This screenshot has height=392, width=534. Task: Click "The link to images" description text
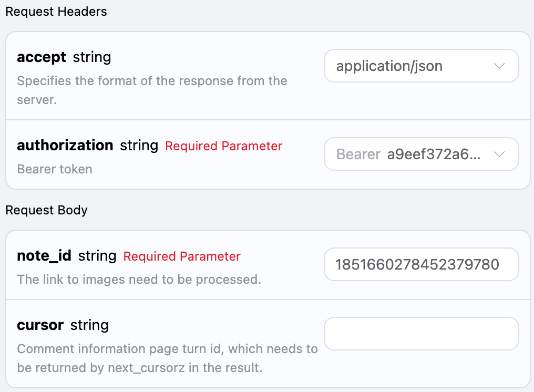[139, 280]
